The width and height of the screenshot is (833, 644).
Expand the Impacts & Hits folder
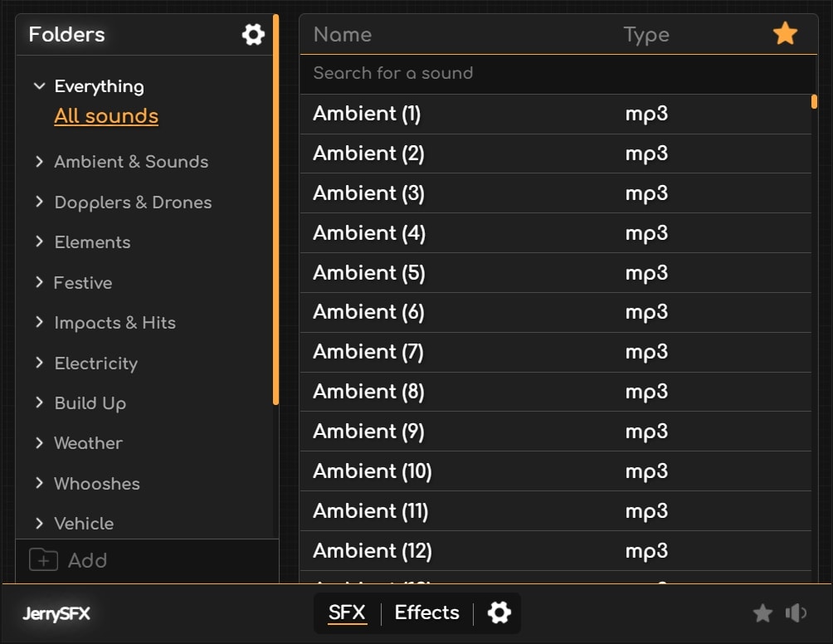tap(39, 323)
